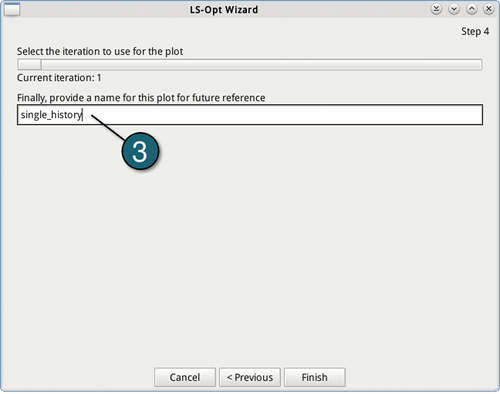Viewport: 500px width, 394px height.
Task: Maximize the wizard using the up-chevron button
Action: click(471, 9)
